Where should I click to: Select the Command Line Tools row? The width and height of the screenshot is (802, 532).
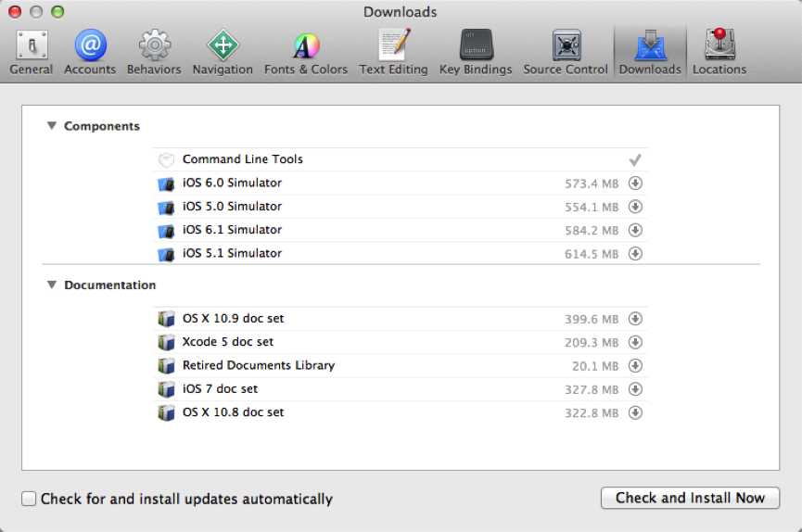click(x=400, y=159)
